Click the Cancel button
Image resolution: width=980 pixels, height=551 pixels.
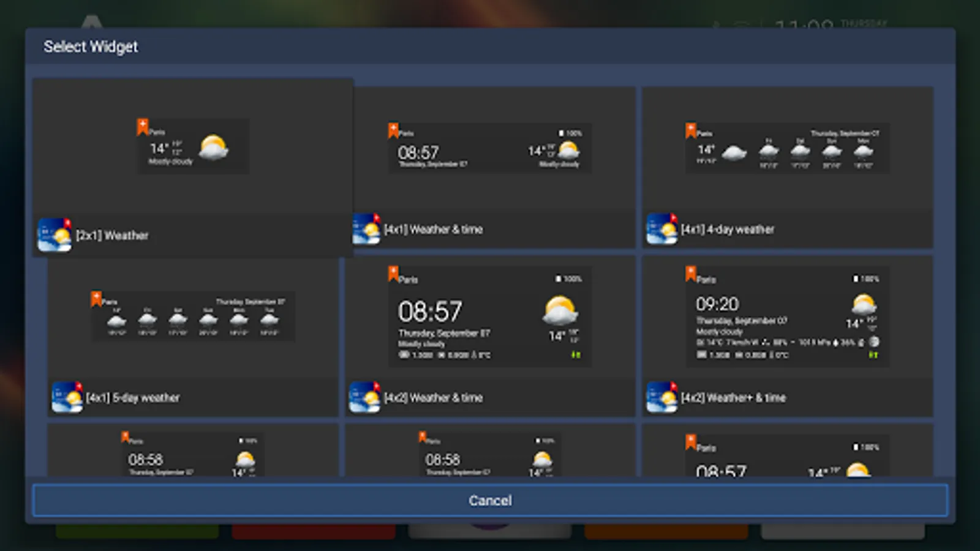(490, 500)
